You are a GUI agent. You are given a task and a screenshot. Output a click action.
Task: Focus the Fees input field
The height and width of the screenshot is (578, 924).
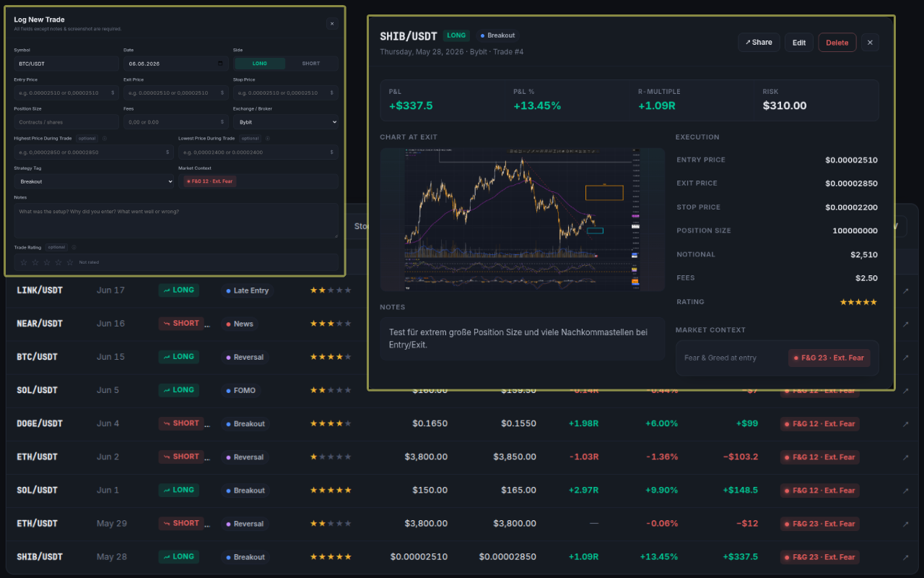point(175,122)
